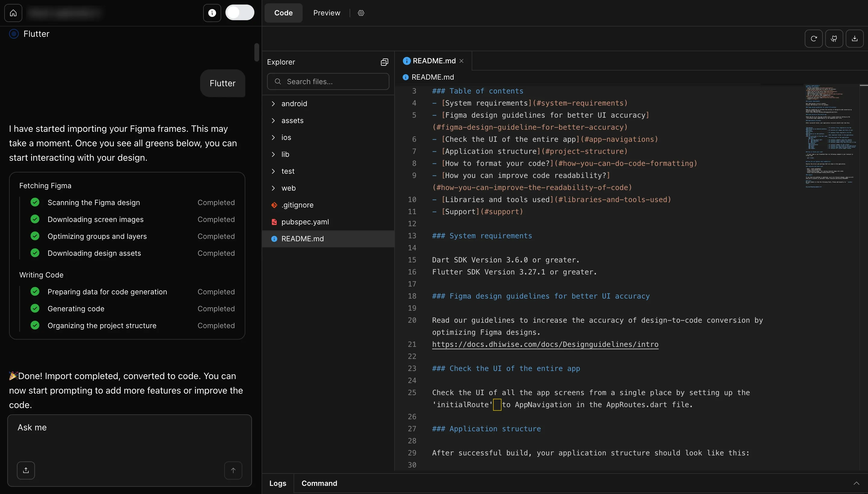Switch to the Preview tab
The width and height of the screenshot is (868, 494).
pos(326,13)
